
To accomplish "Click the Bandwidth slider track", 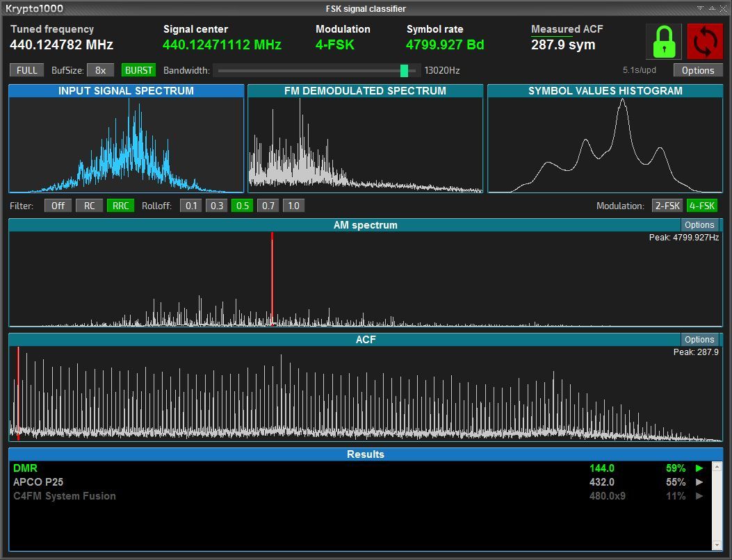I will tap(316, 70).
